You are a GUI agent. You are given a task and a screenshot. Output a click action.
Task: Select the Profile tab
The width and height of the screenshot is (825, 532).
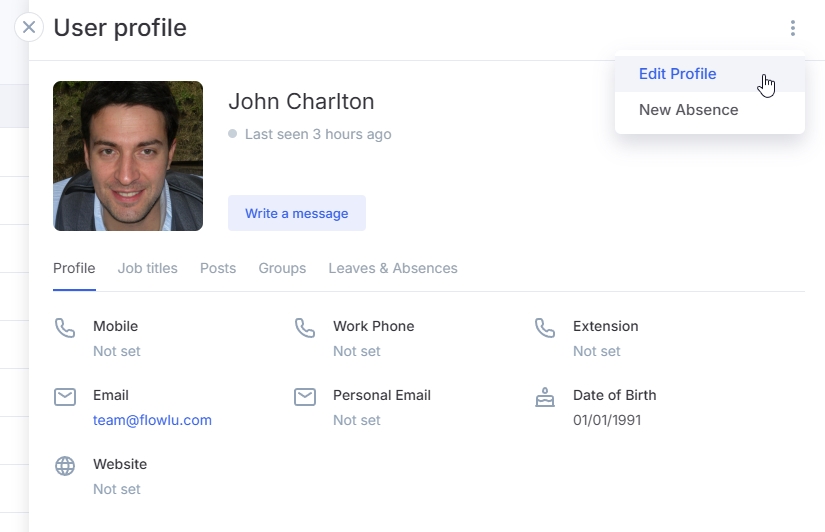(74, 268)
